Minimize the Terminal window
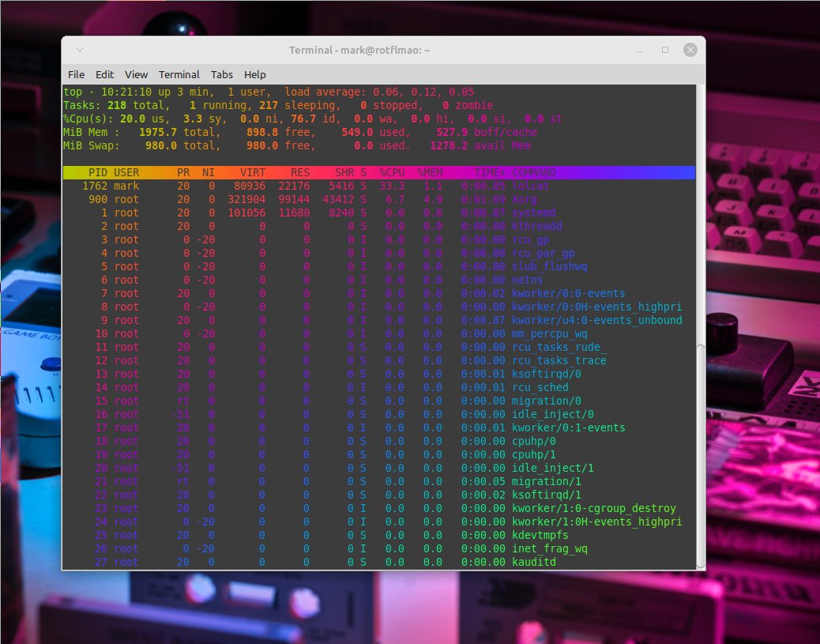 tap(641, 49)
